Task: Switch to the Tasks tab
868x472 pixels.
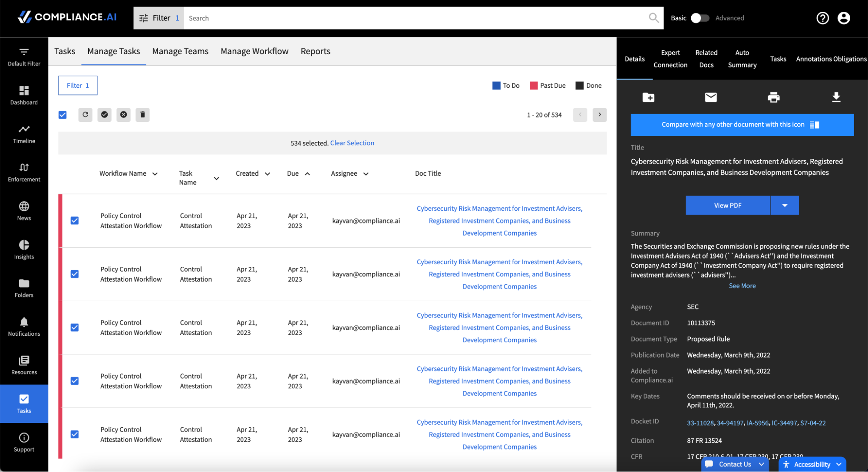Action: click(x=65, y=51)
